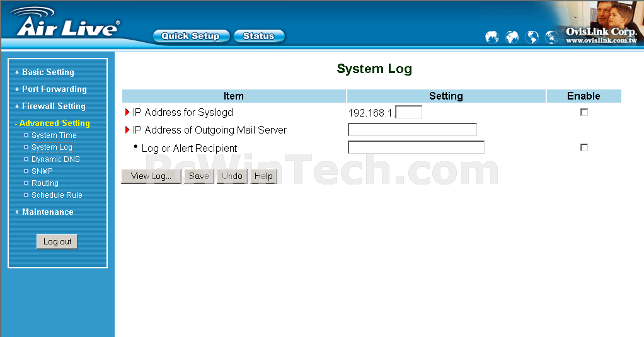Expand the Maintenance menu

click(x=48, y=212)
